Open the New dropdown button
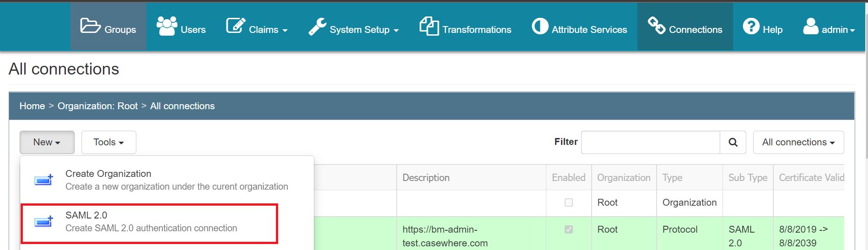This screenshot has width=868, height=250. point(47,142)
